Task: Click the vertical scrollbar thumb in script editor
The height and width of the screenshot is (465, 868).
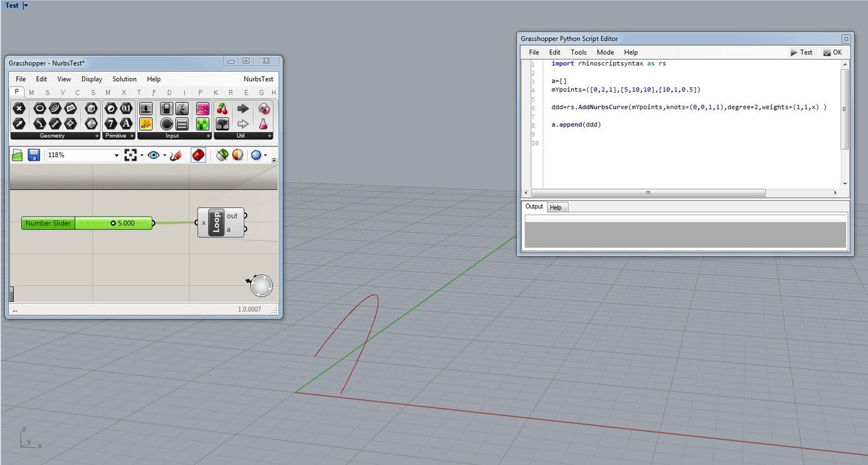Action: pos(845,109)
